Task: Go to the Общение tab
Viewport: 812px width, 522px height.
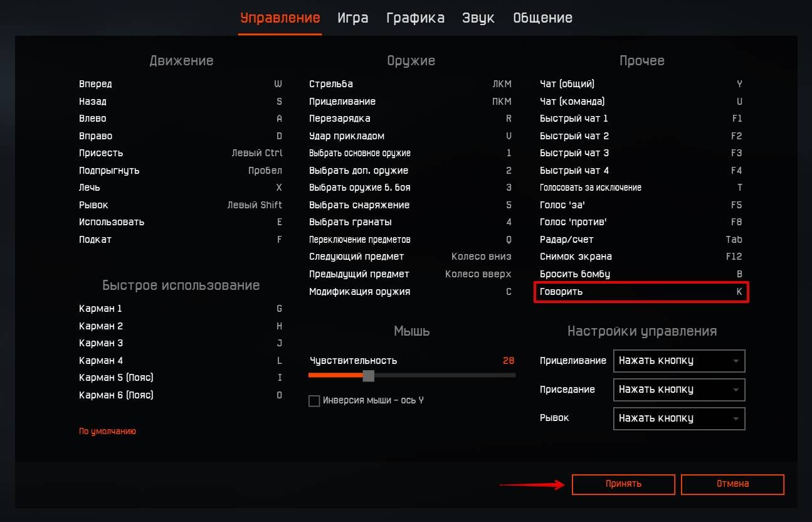Action: (542, 18)
